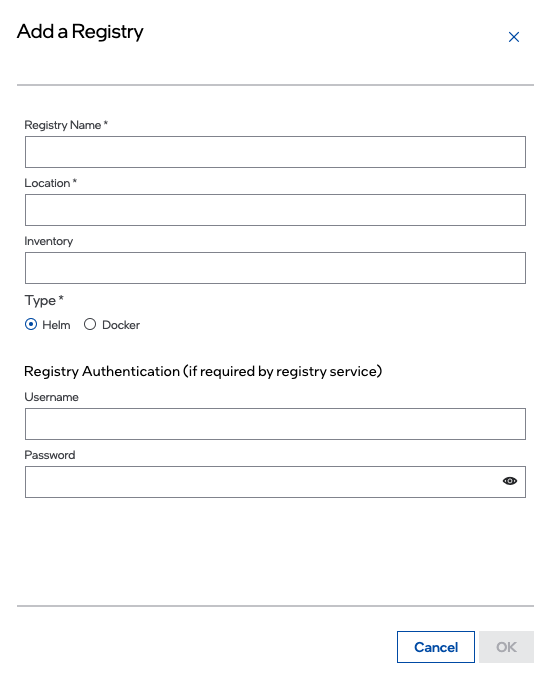The height and width of the screenshot is (677, 546).
Task: Cancel adding the registry
Action: point(436,647)
